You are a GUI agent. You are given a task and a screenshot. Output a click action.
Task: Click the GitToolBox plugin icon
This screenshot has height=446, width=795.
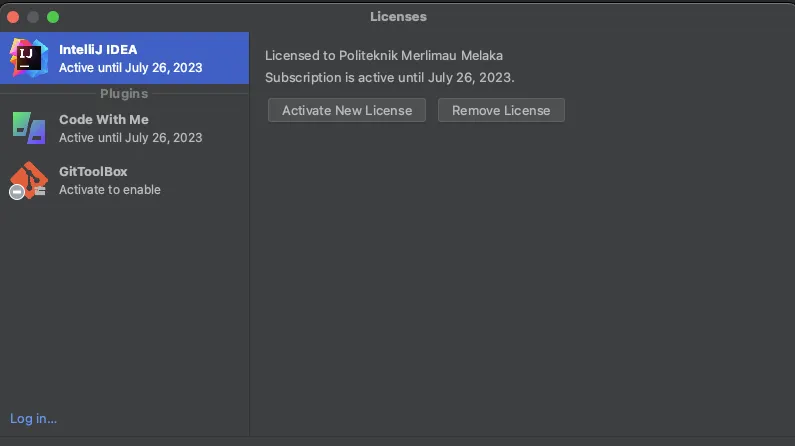pos(29,180)
